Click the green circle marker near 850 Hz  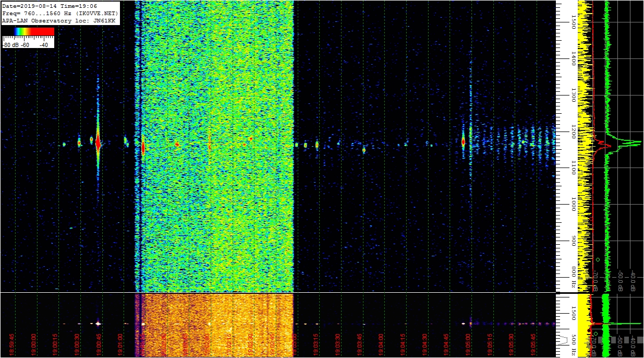pyautogui.click(x=598, y=259)
